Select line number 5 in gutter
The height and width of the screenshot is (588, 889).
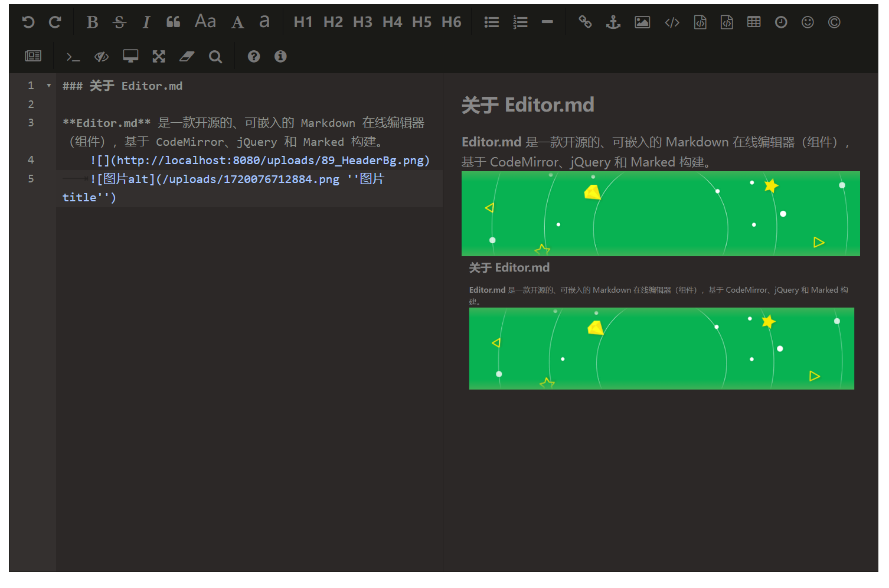point(31,179)
